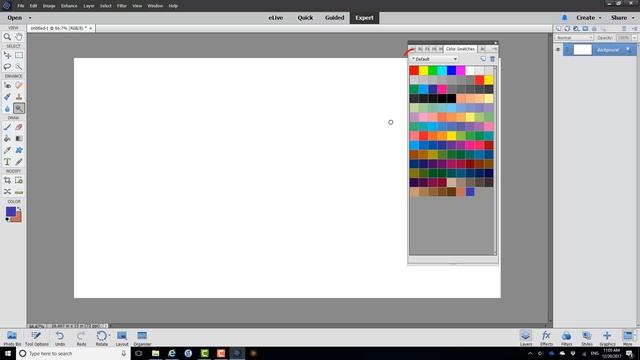Select the Gradient tool
Screen dimensions: 640x360
(x=19, y=139)
